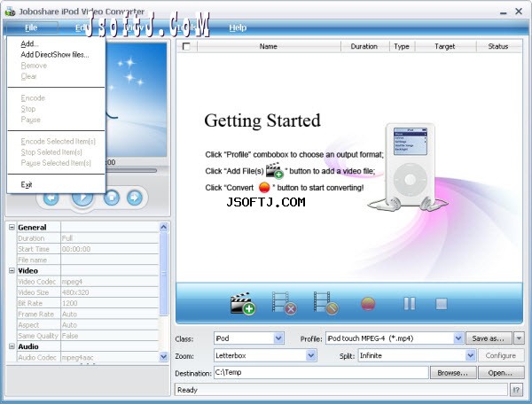Close the Joboshare window

pos(519,12)
